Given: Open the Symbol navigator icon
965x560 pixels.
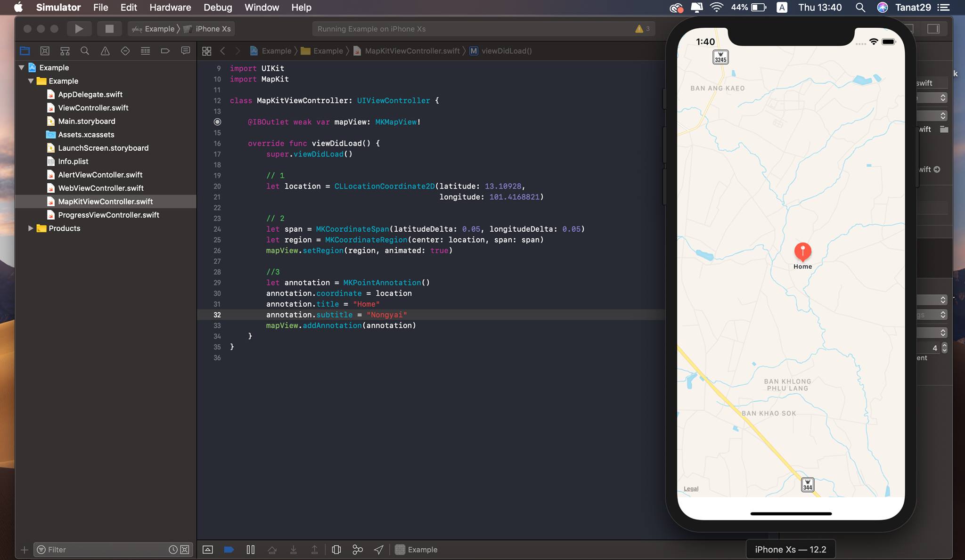Looking at the screenshot, I should coord(65,51).
